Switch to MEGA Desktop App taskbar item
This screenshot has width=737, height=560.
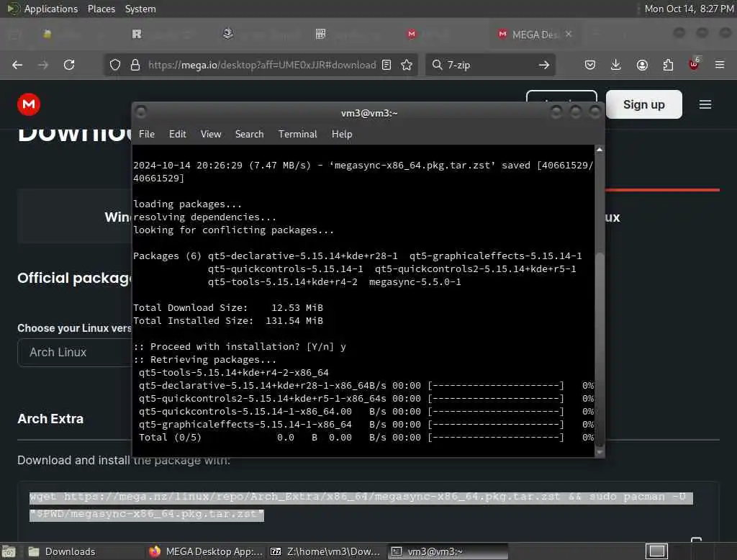206,551
